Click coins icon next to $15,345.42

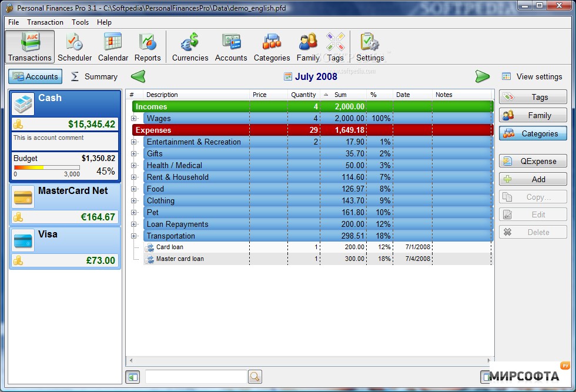pyautogui.click(x=18, y=124)
